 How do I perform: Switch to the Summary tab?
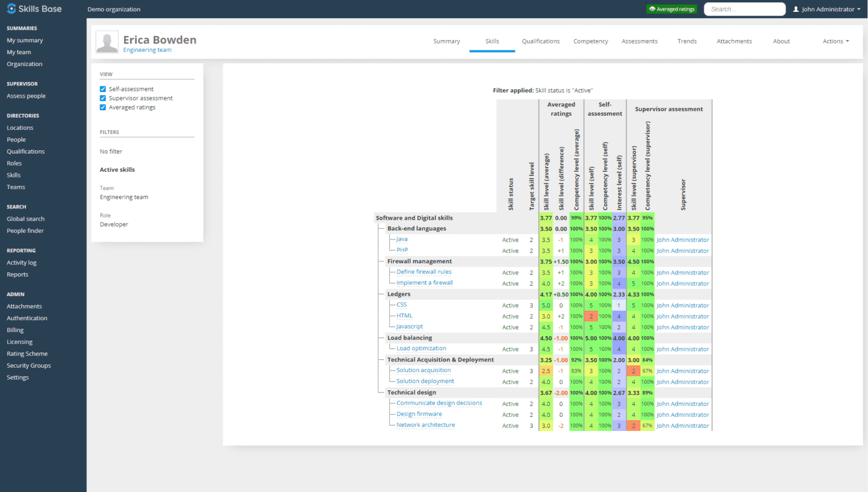point(446,41)
